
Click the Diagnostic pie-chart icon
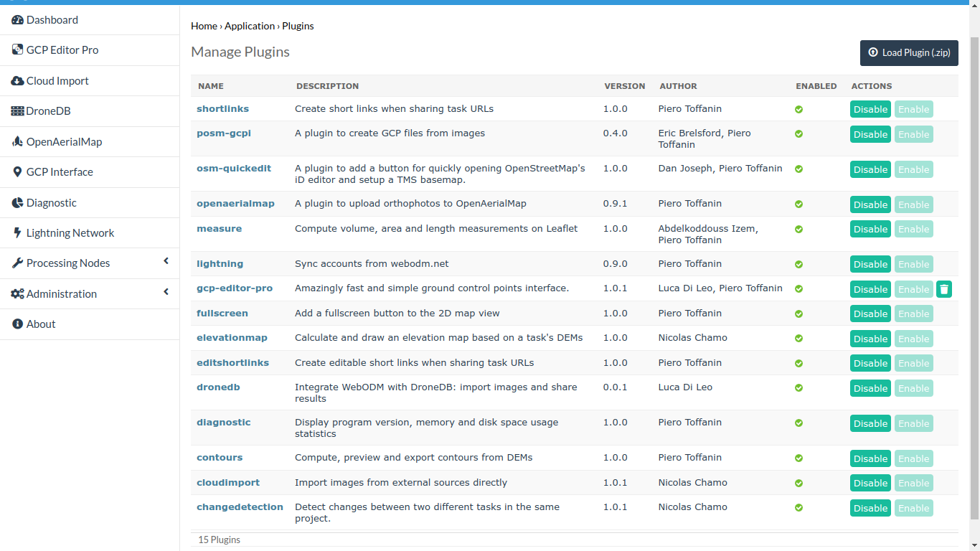(x=16, y=202)
